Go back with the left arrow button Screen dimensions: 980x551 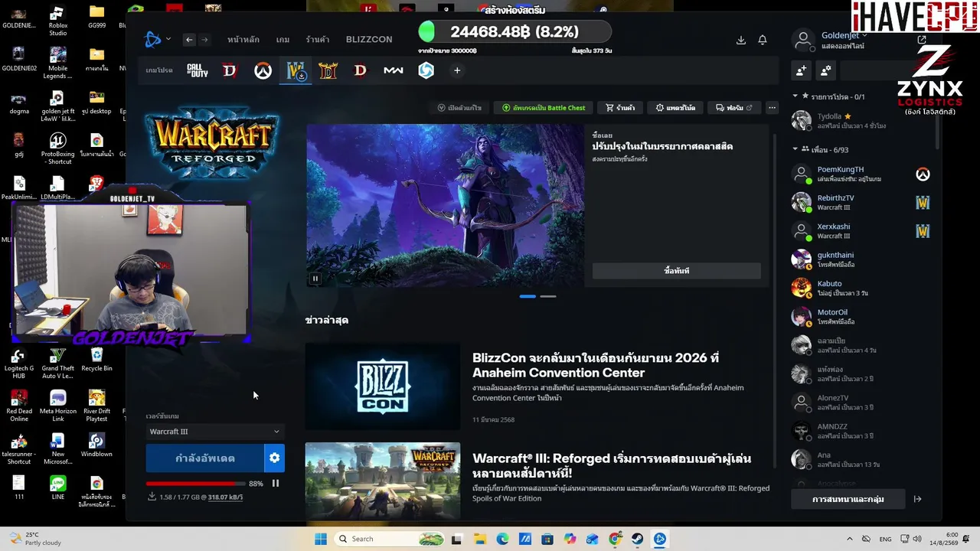click(189, 40)
